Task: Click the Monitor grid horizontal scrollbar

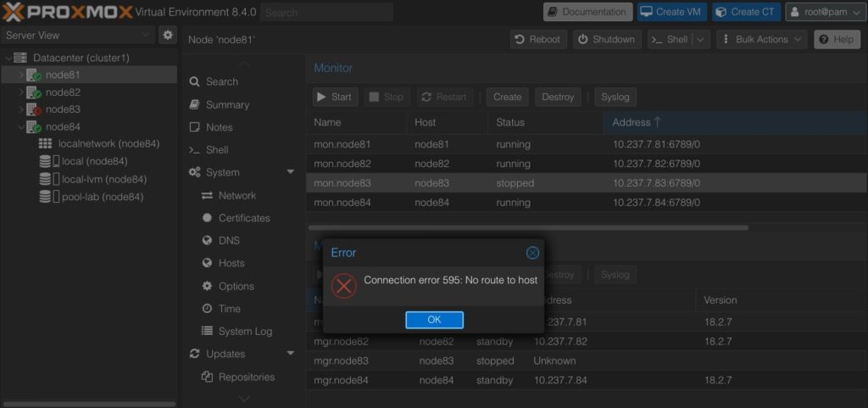Action: point(528,227)
